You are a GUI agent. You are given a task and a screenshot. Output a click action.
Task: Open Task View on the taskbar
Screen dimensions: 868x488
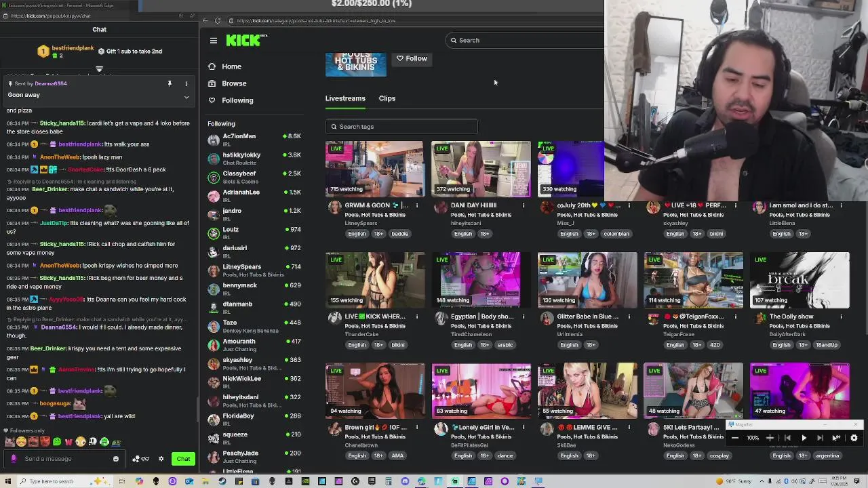[x=122, y=481]
